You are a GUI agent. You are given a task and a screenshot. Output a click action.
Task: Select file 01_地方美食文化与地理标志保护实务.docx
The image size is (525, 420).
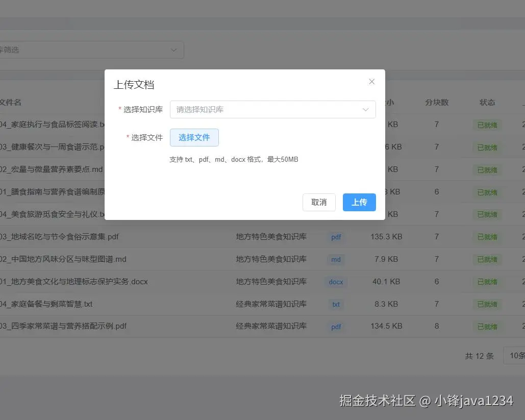click(73, 282)
